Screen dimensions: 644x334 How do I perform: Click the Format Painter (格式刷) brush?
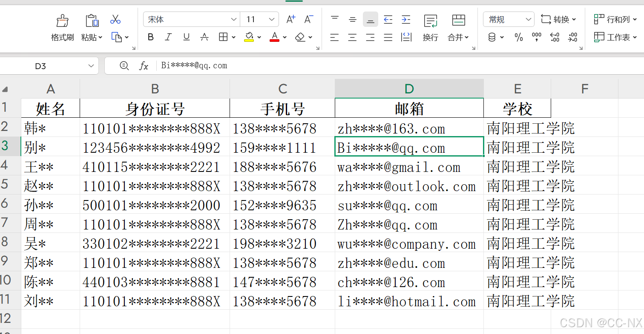[63, 20]
